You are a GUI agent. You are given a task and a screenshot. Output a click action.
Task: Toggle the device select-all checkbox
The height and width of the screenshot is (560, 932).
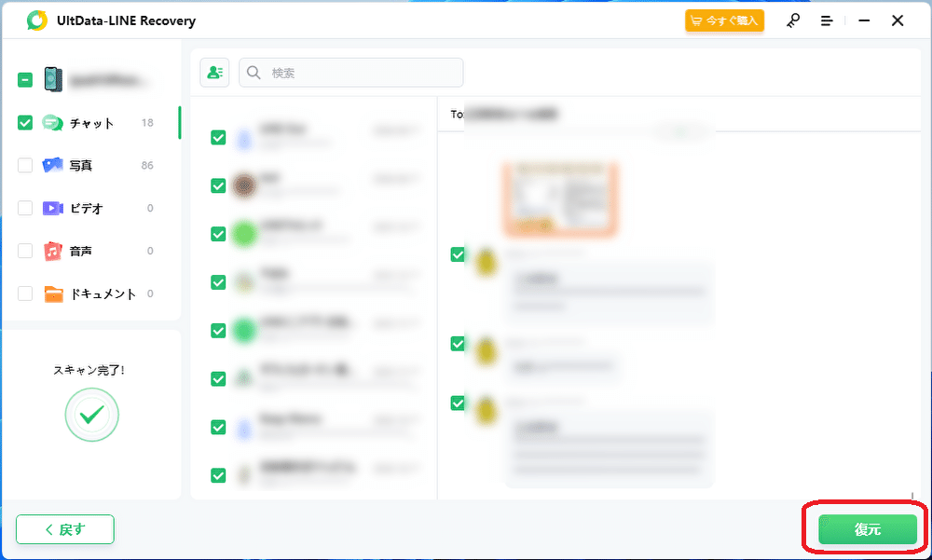tap(25, 79)
